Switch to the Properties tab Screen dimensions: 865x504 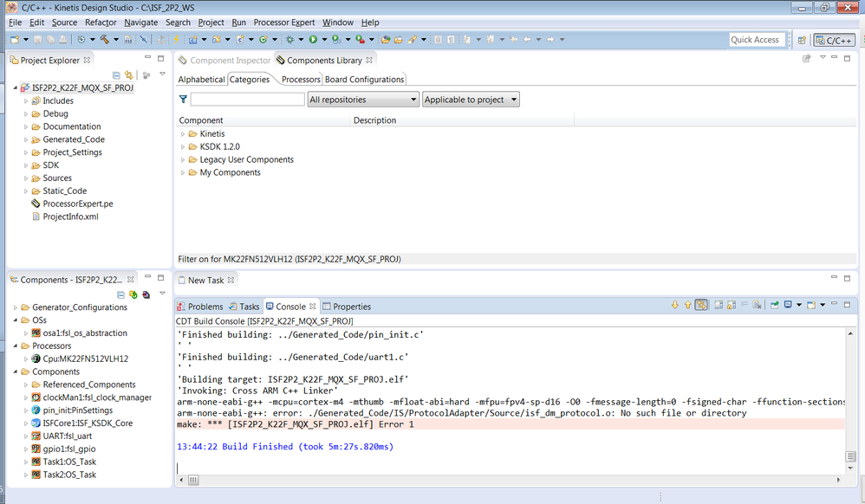pyautogui.click(x=347, y=307)
